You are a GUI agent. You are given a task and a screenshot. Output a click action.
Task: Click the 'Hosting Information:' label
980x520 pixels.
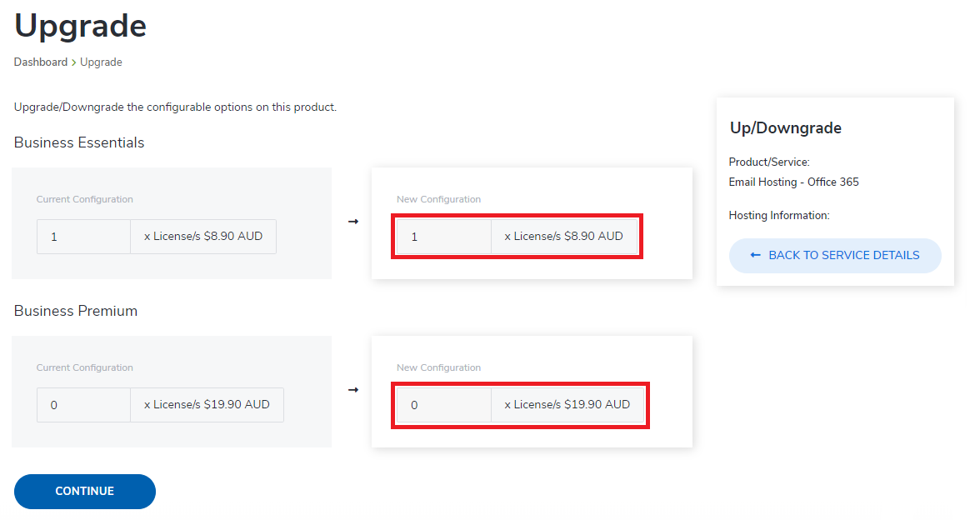coord(779,216)
